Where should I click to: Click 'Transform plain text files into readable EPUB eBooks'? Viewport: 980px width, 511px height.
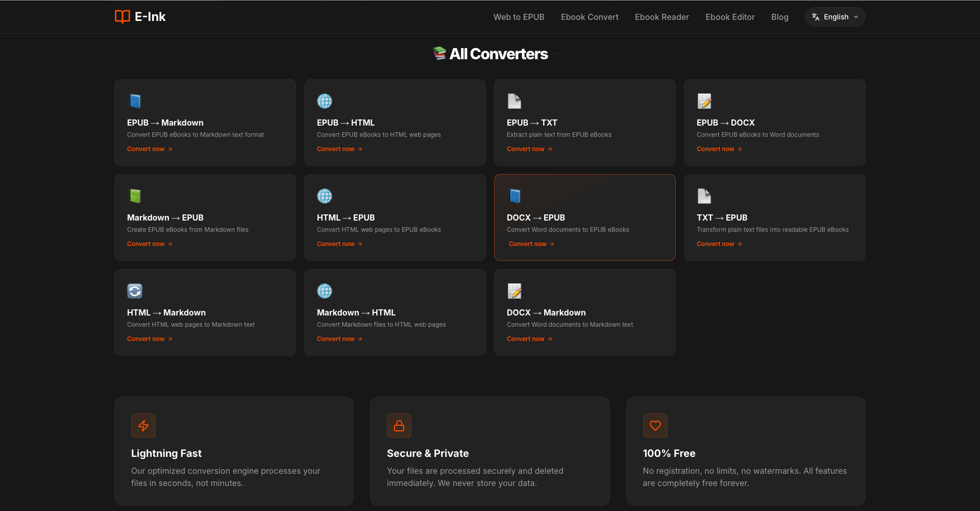point(773,230)
